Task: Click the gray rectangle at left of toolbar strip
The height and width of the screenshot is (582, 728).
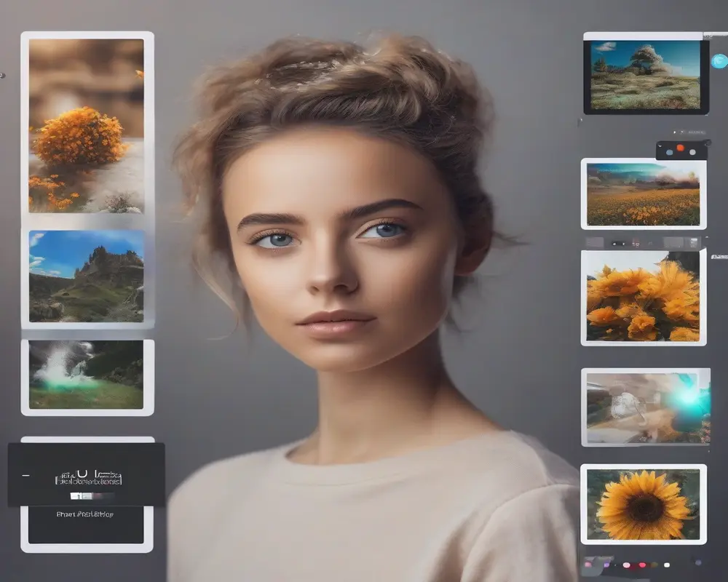Action: click(594, 242)
